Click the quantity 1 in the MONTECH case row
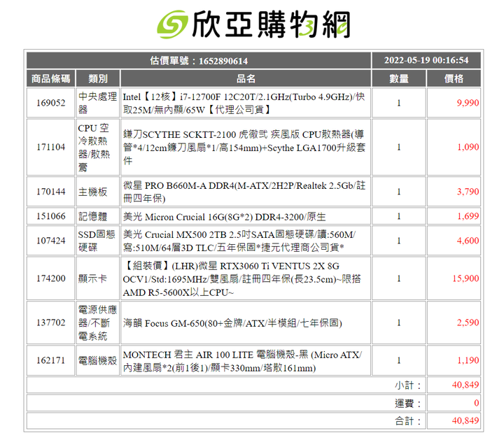The height and width of the screenshot is (433, 504). coord(399,360)
